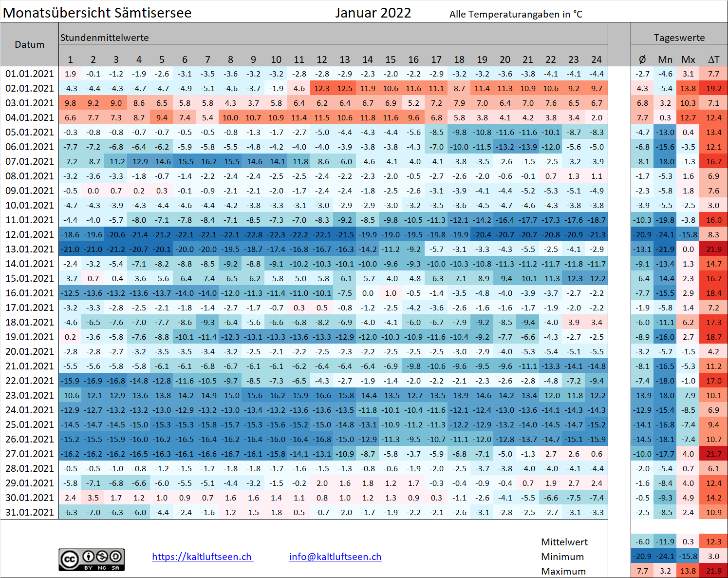Select the Mn minimum column header

(x=665, y=59)
